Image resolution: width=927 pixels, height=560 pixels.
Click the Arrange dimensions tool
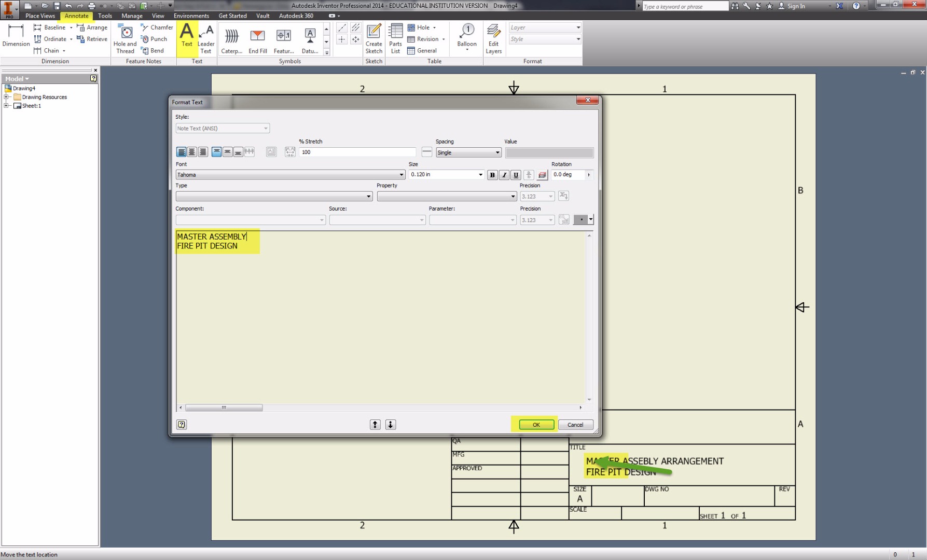click(92, 27)
